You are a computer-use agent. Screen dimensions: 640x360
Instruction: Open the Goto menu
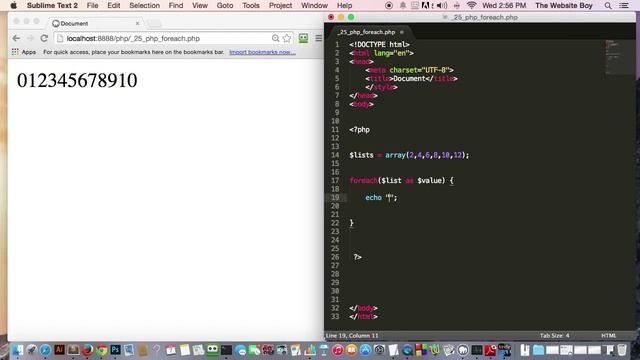[225, 5]
